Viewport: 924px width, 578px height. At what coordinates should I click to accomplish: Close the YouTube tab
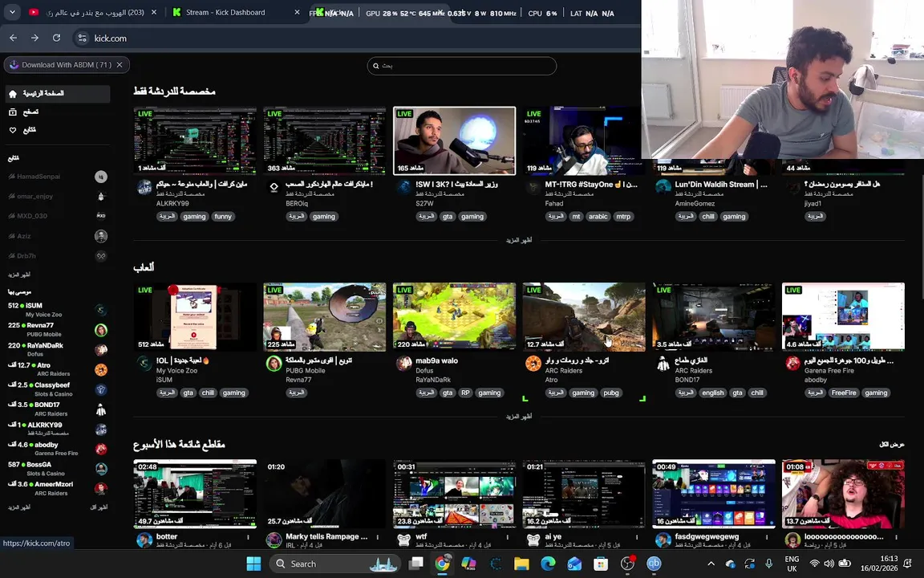[154, 12]
